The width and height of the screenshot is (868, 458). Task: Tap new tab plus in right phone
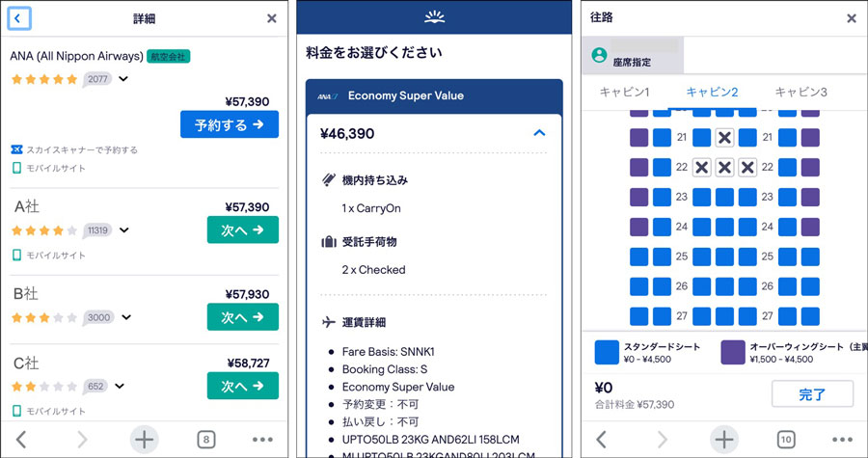click(724, 440)
